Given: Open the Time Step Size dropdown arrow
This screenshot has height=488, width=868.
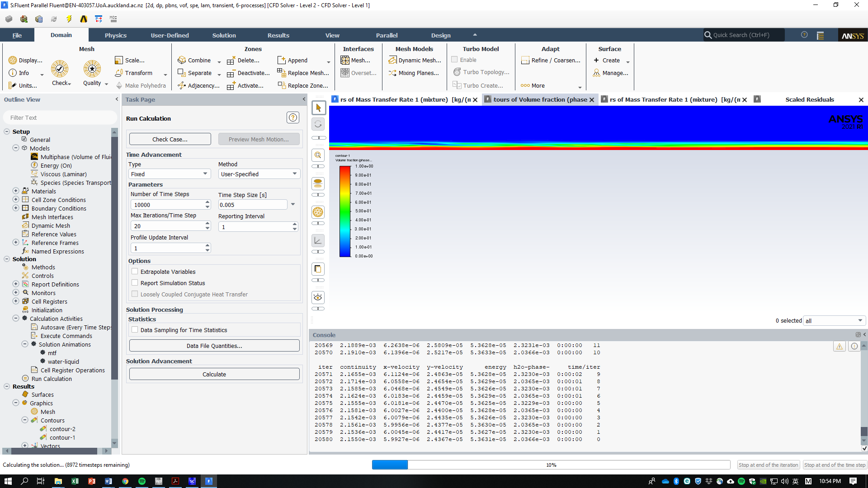Looking at the screenshot, I should 293,205.
